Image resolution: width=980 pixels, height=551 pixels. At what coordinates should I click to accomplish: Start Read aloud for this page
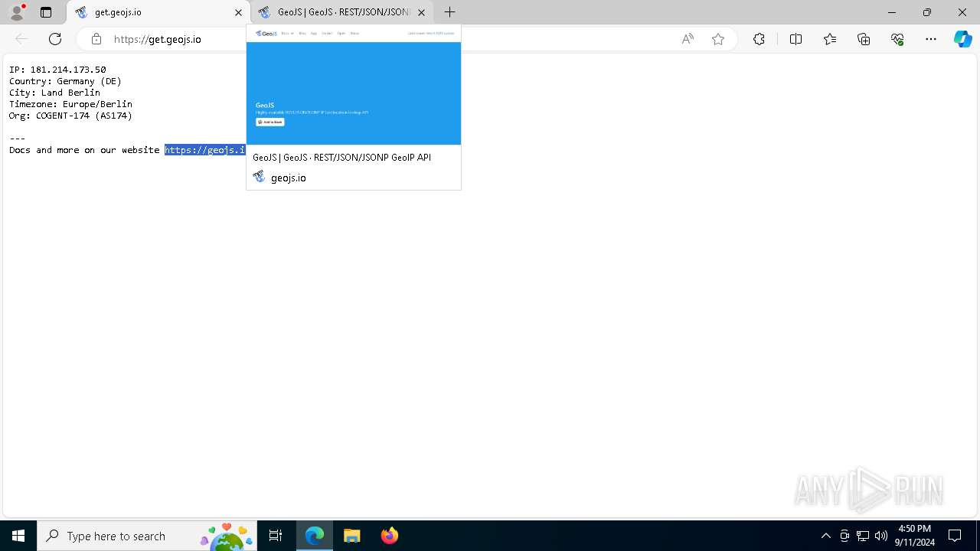(x=688, y=39)
